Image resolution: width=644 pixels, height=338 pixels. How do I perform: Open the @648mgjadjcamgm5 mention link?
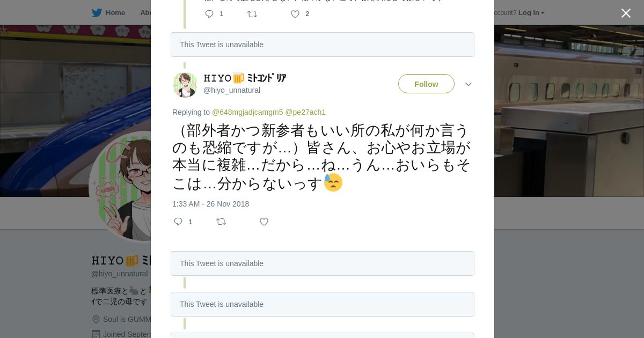point(247,112)
